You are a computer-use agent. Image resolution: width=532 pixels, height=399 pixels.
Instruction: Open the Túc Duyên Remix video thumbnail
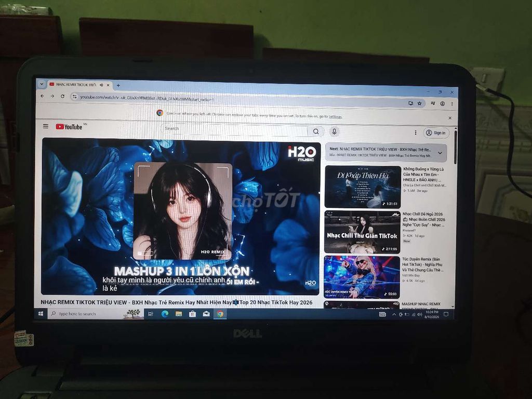pyautogui.click(x=362, y=277)
